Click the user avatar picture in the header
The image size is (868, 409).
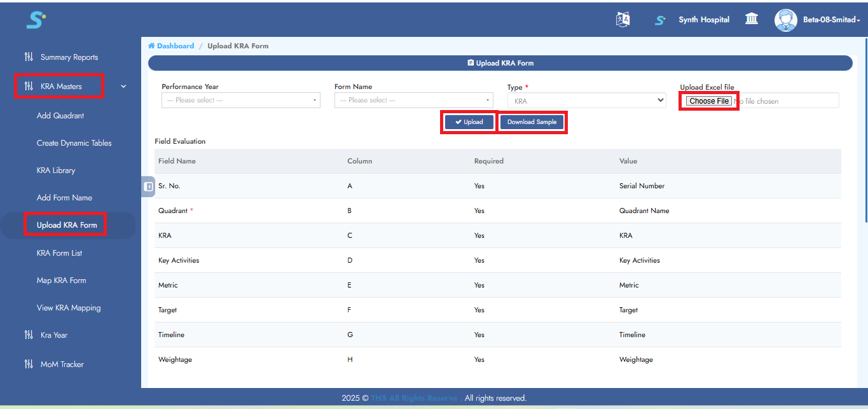click(x=785, y=20)
